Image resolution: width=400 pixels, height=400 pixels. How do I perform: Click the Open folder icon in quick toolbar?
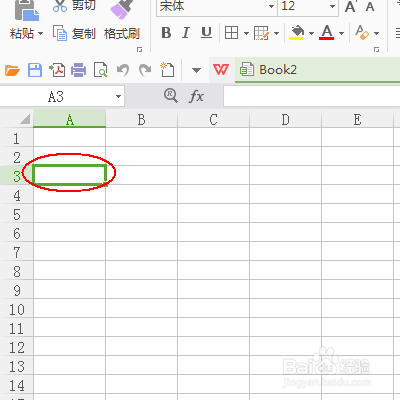[12, 70]
